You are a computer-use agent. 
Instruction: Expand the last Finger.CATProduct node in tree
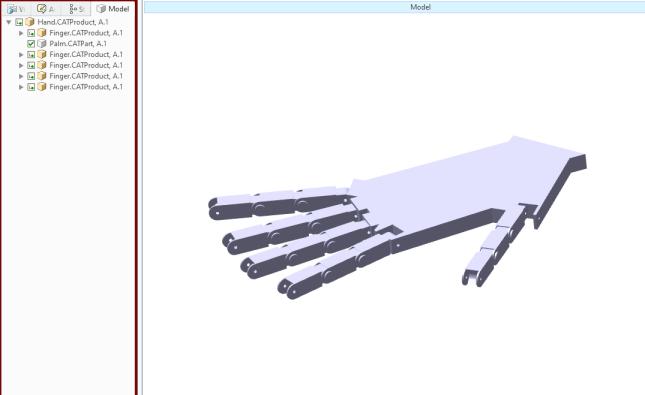coord(21,87)
